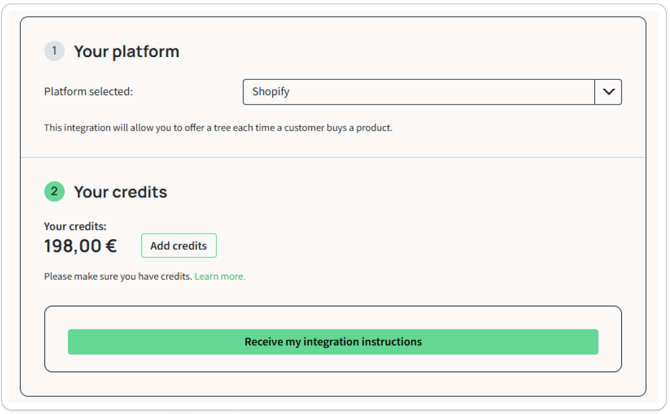Click the word Shopify in the field
The width and height of the screenshot is (670, 414).
(x=270, y=92)
